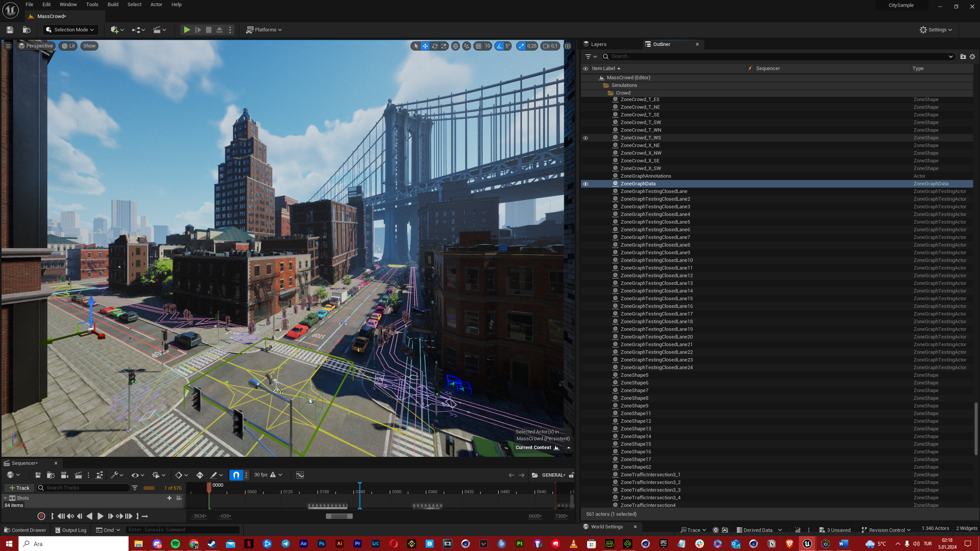Toggle rotation angle snapping in viewport
Viewport: 980px width, 551px height.
[499, 46]
